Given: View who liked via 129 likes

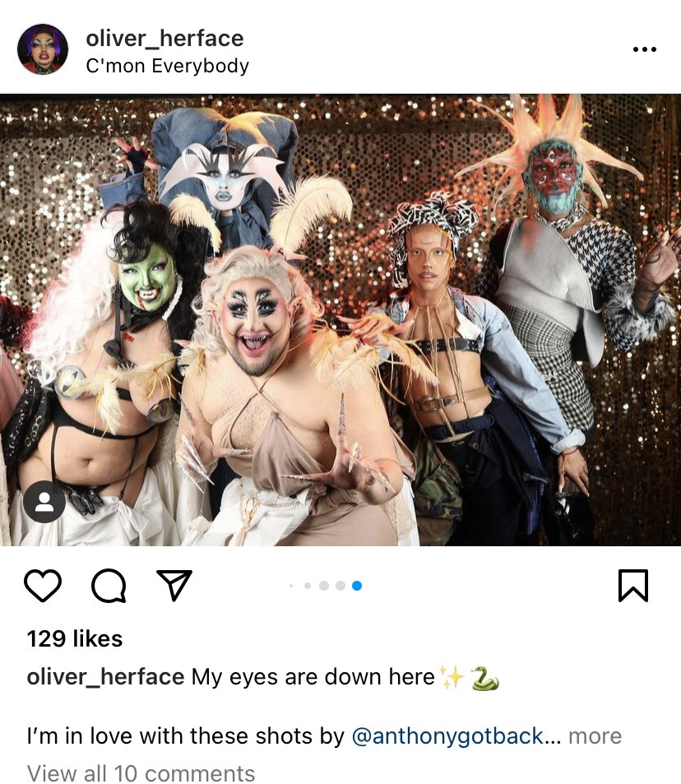Looking at the screenshot, I should tap(75, 638).
